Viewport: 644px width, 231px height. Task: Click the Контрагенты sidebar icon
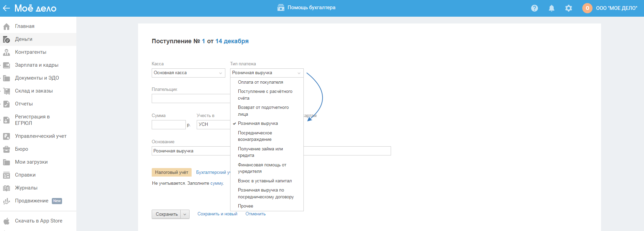coord(6,52)
